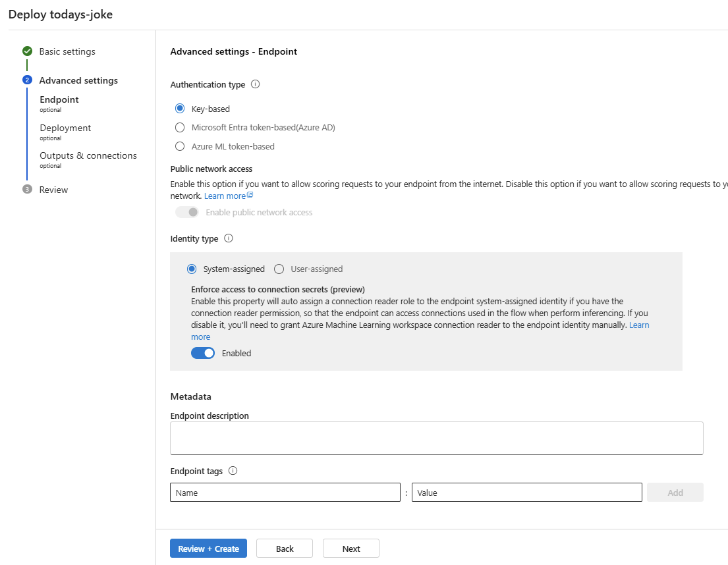The height and width of the screenshot is (565, 728).
Task: Choose Azure ML token-based authentication
Action: [x=180, y=146]
